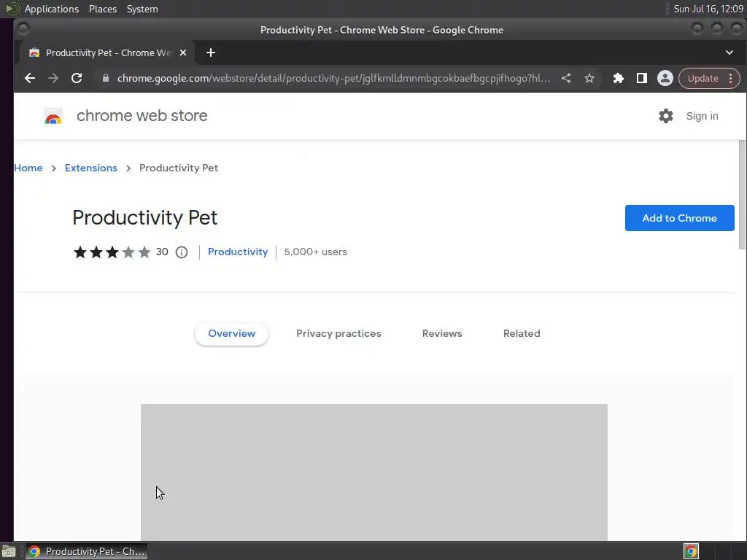Click the show desktop icon
The height and width of the screenshot is (560, 747).
click(x=9, y=552)
